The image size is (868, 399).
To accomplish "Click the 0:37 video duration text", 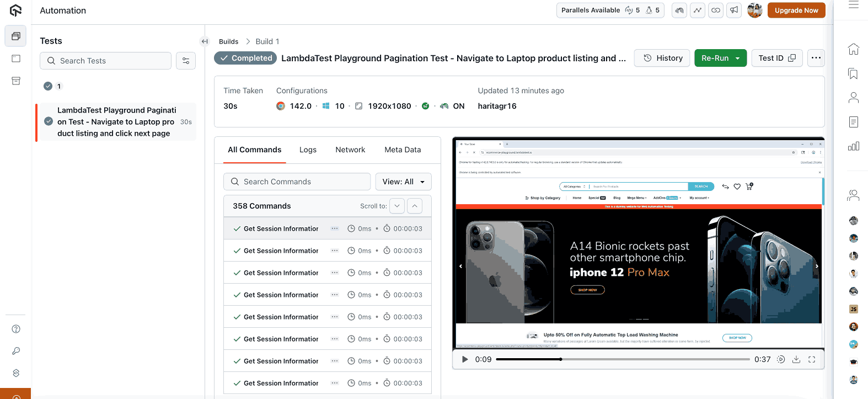I will pyautogui.click(x=762, y=359).
